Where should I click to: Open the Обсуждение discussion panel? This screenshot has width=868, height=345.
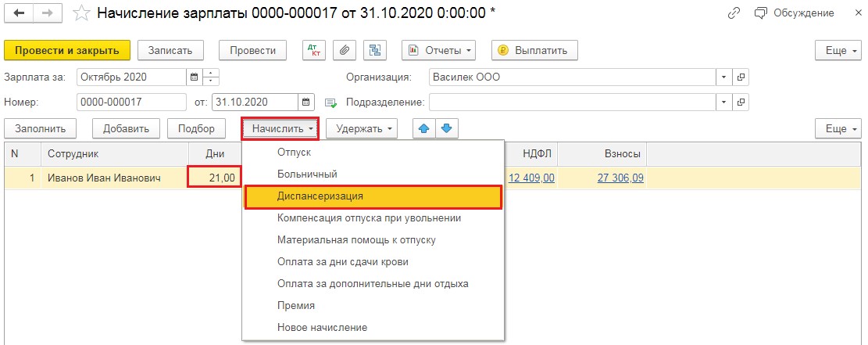tap(795, 13)
